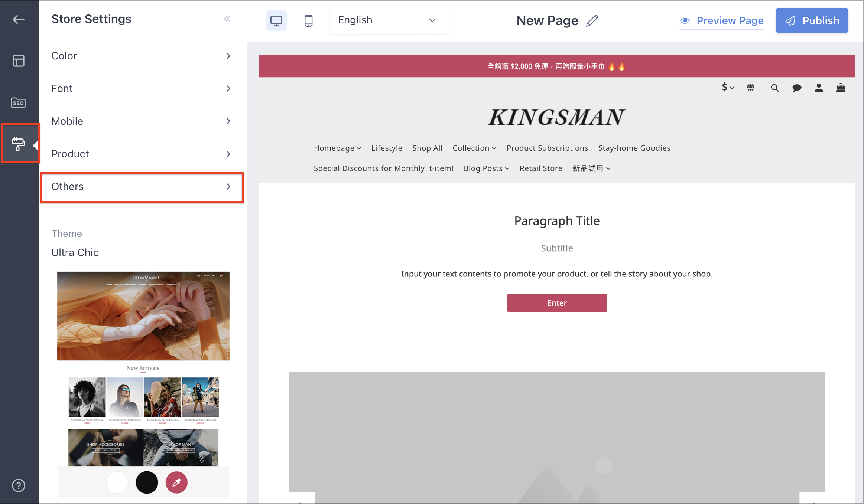This screenshot has height=504, width=864.
Task: Open the page layout icon in the sidebar
Action: point(19,61)
